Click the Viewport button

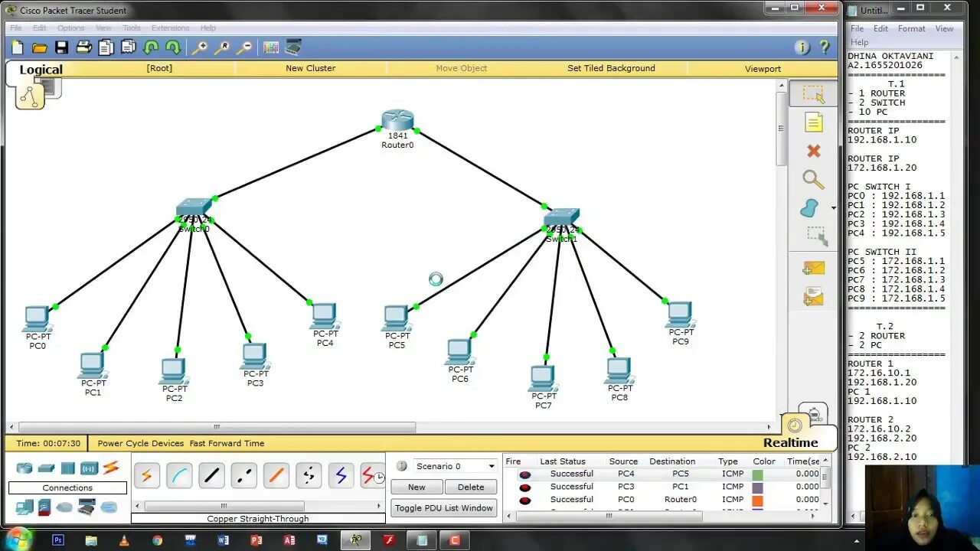click(x=763, y=69)
